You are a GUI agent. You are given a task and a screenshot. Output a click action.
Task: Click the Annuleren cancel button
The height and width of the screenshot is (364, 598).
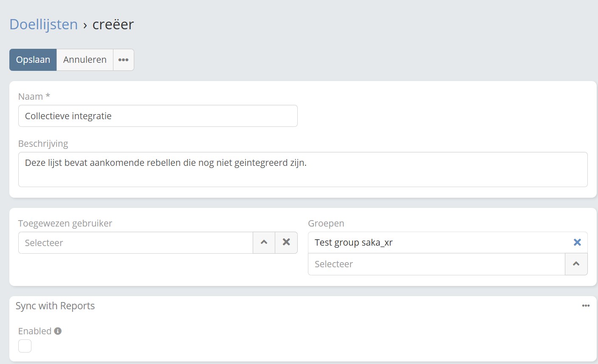[x=85, y=60]
